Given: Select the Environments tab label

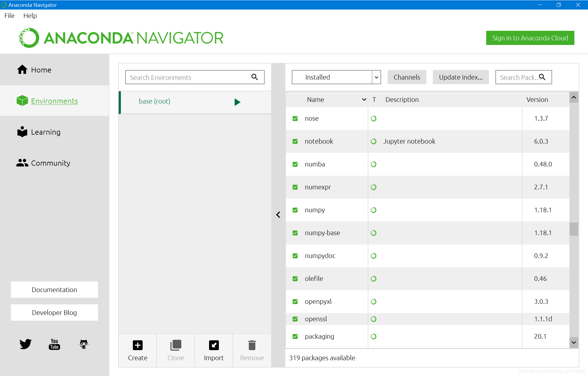Looking at the screenshot, I should (x=54, y=101).
